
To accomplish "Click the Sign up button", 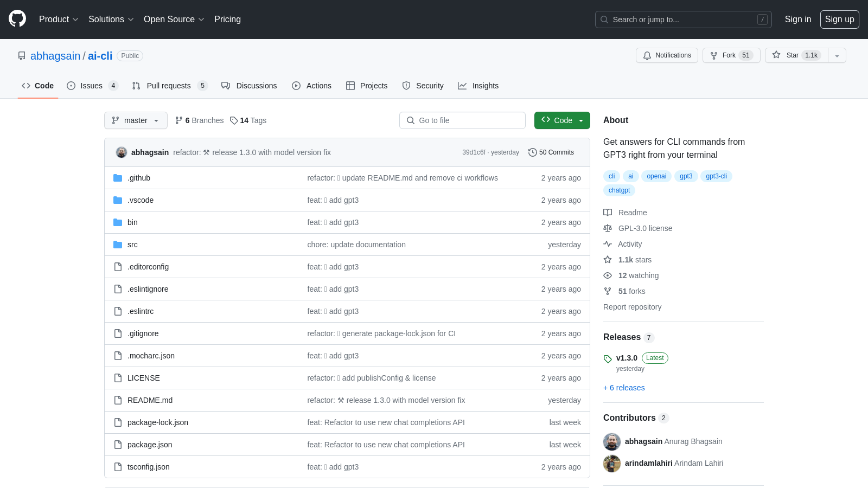I will [x=839, y=19].
